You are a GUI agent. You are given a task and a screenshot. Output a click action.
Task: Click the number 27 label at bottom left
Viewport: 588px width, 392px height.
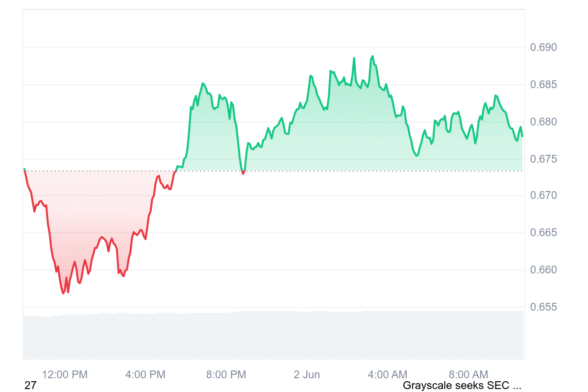click(x=30, y=386)
